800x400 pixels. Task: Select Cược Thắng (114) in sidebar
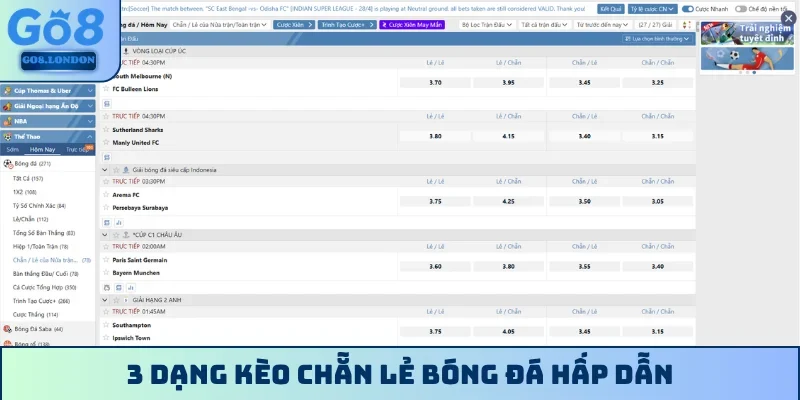[x=35, y=314]
